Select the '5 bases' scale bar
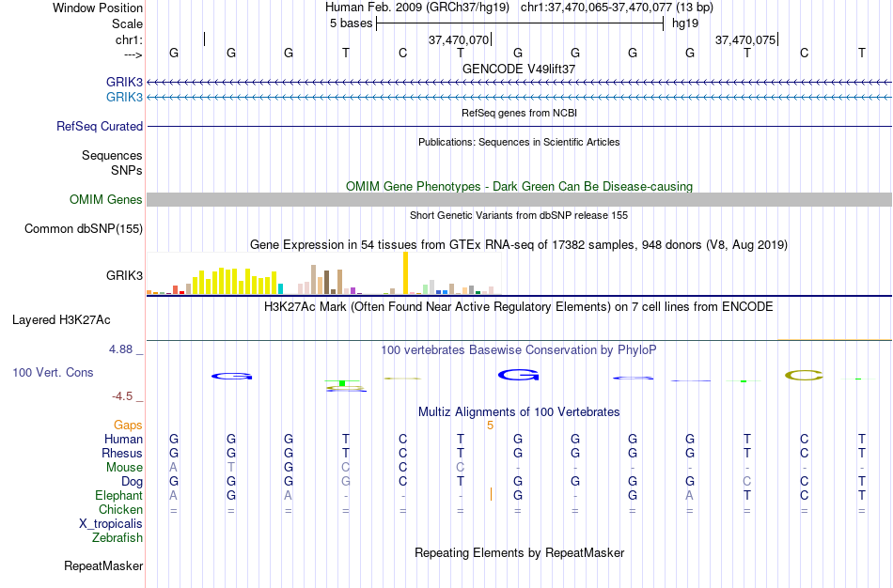The image size is (893, 588). point(520,23)
